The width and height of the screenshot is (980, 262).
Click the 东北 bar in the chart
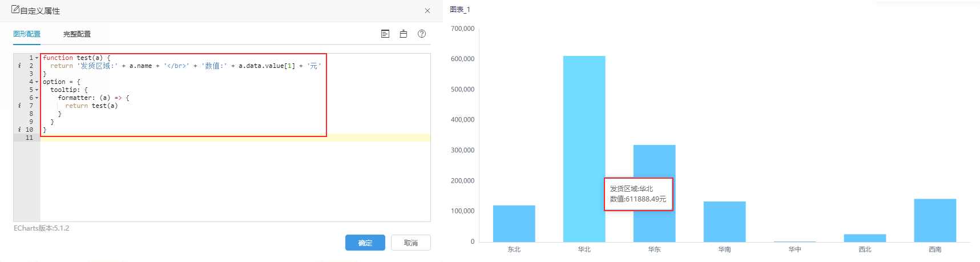514,224
